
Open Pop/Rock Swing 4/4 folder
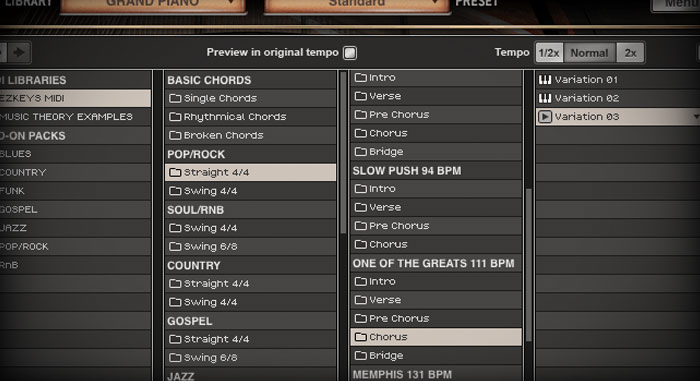[x=250, y=191]
